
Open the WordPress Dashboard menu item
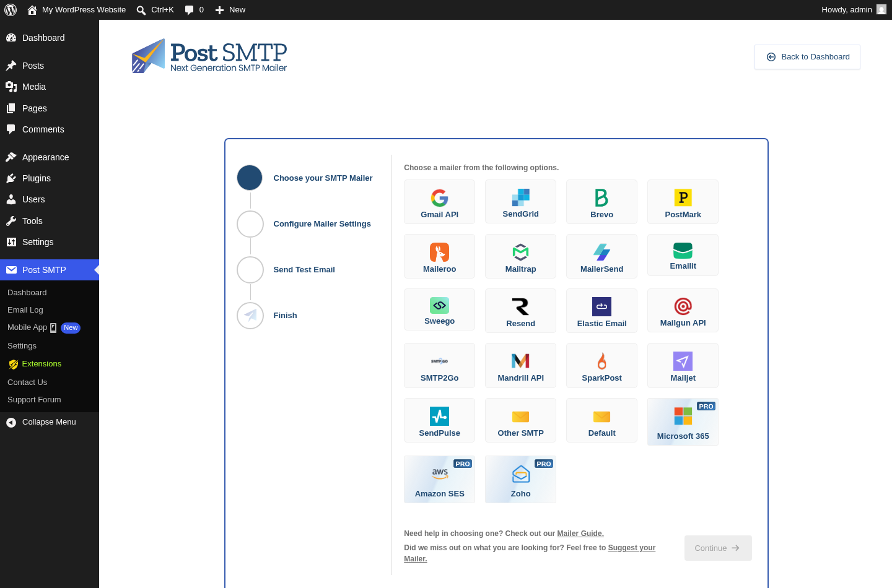click(x=50, y=38)
